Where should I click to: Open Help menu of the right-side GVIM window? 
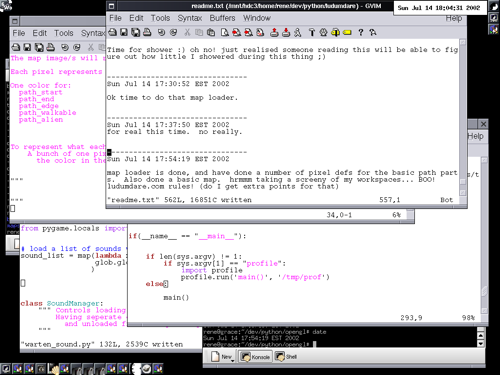(476, 136)
